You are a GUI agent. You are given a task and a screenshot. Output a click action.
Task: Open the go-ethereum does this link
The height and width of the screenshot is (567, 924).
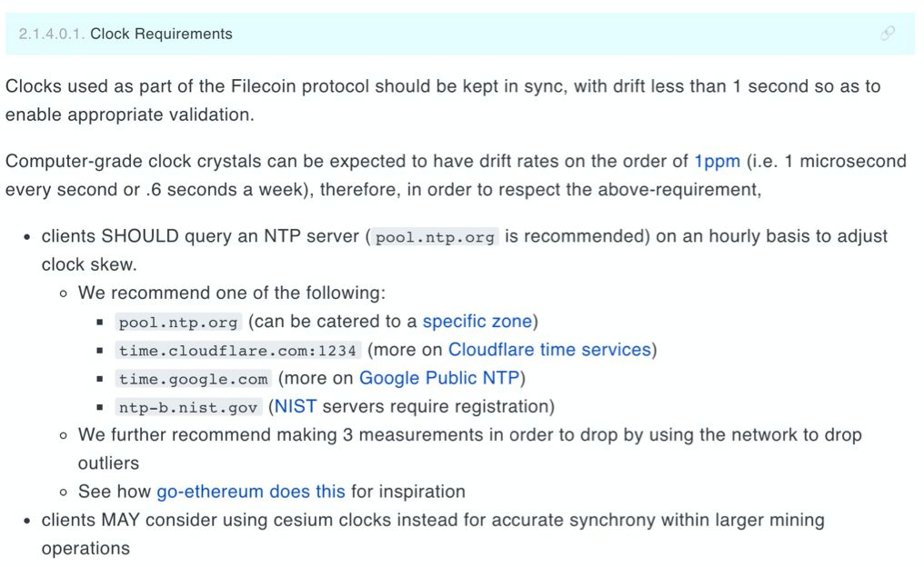coord(250,492)
